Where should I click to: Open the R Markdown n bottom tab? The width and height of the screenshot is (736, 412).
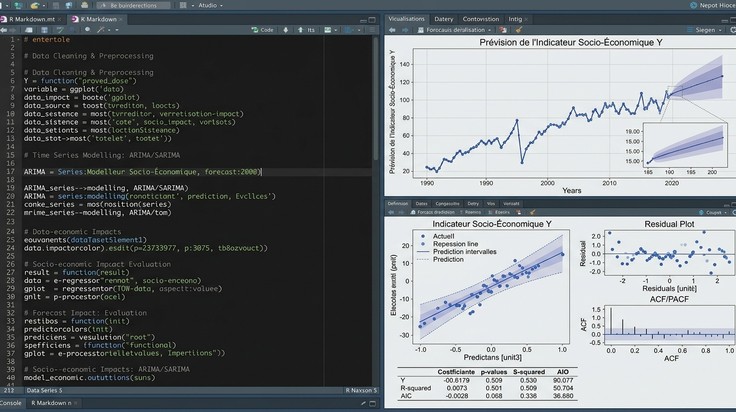[51, 403]
